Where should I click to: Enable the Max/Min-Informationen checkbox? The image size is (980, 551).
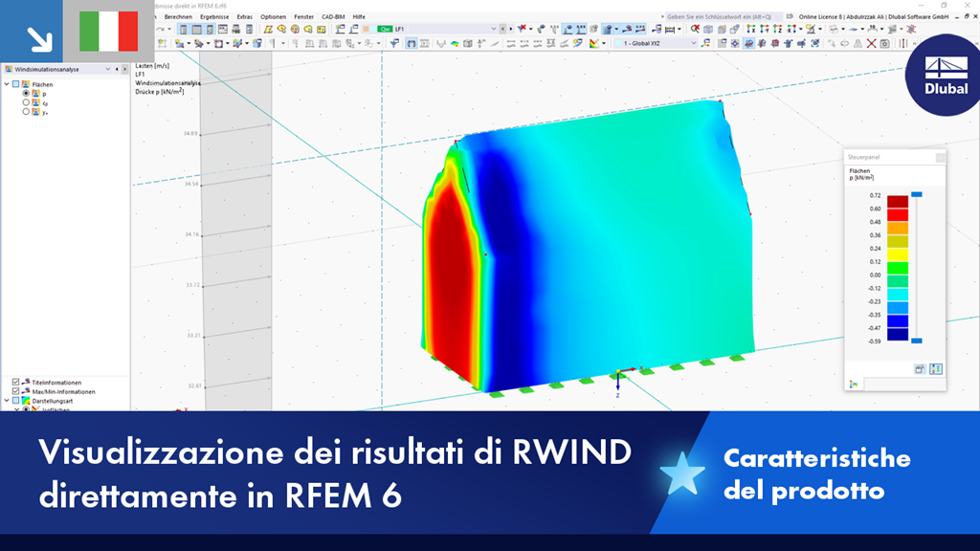point(15,391)
